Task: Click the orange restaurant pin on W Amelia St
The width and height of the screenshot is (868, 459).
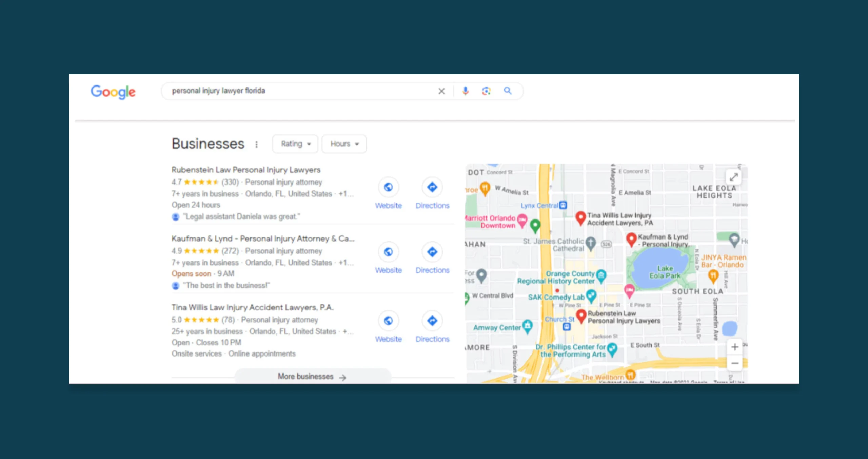Action: [x=485, y=189]
